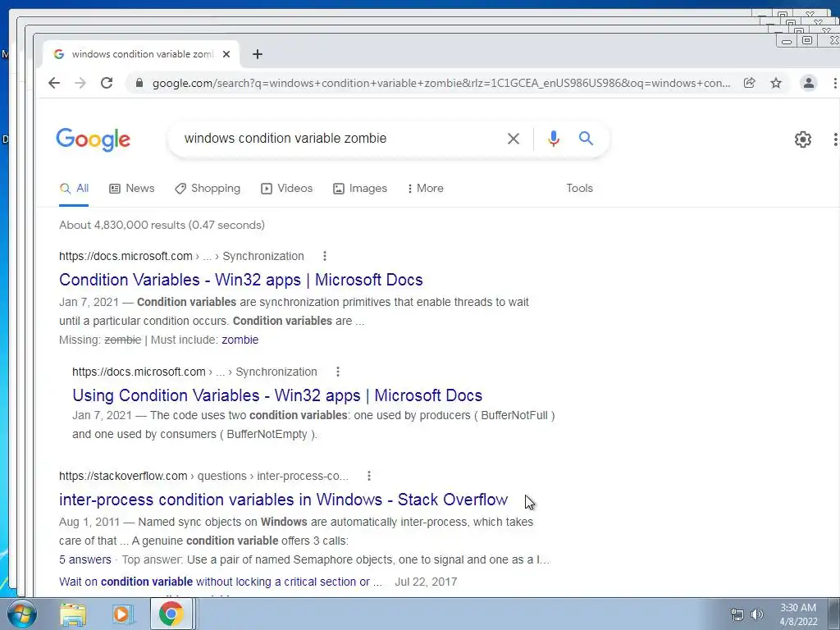Click the Chrome taskbar icon

tap(171, 614)
